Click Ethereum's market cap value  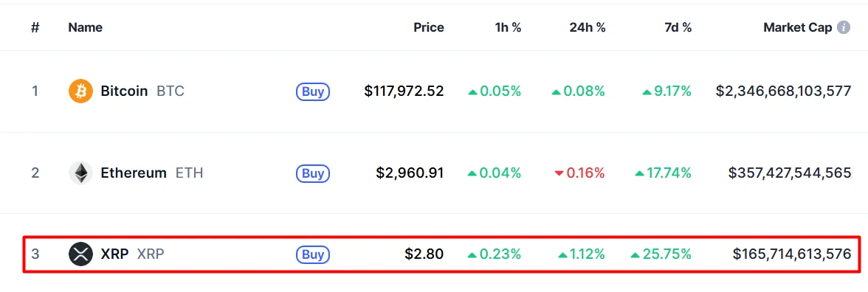(x=790, y=173)
